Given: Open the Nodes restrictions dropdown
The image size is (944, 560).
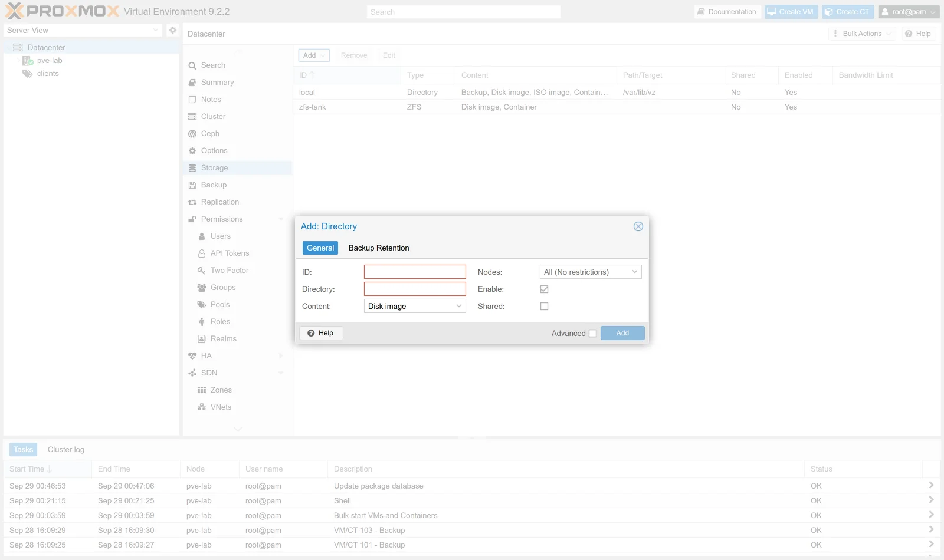Looking at the screenshot, I should pos(591,272).
